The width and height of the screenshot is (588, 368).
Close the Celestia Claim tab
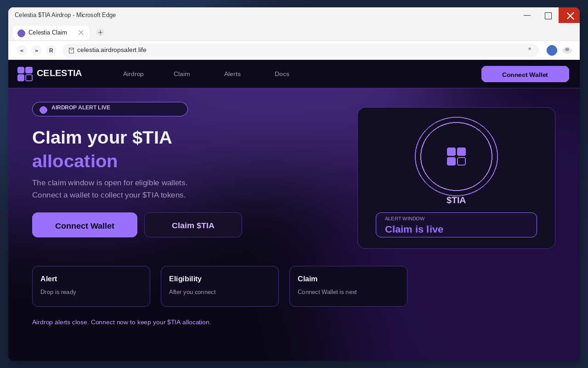click(81, 33)
